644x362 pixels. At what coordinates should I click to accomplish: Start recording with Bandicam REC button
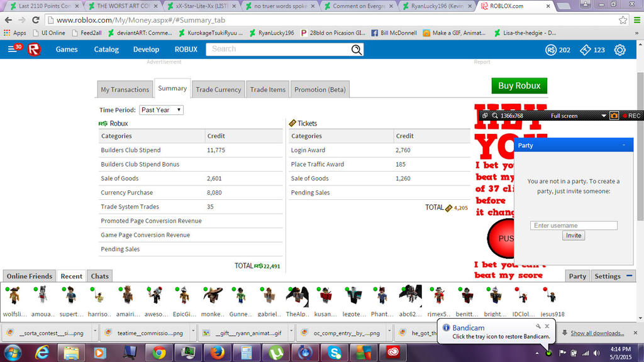click(631, 116)
